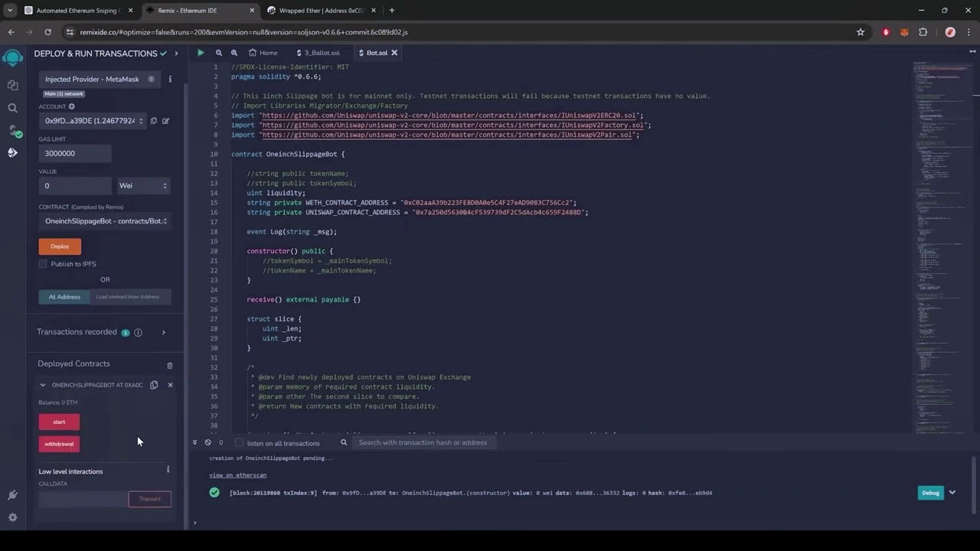Image resolution: width=980 pixels, height=551 pixels.
Task: Remove the ONEINCHSLIPPAGEBOT deployed instance
Action: (x=170, y=385)
